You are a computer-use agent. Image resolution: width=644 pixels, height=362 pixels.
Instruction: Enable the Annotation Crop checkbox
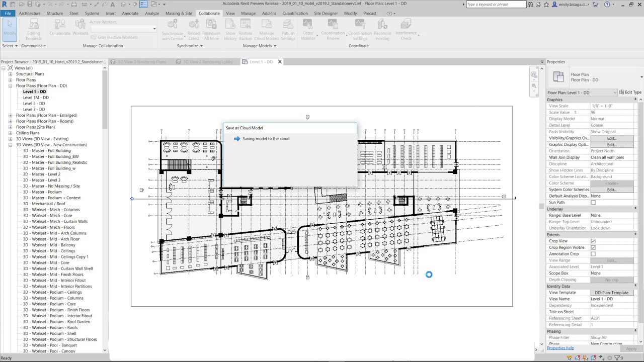click(x=593, y=254)
